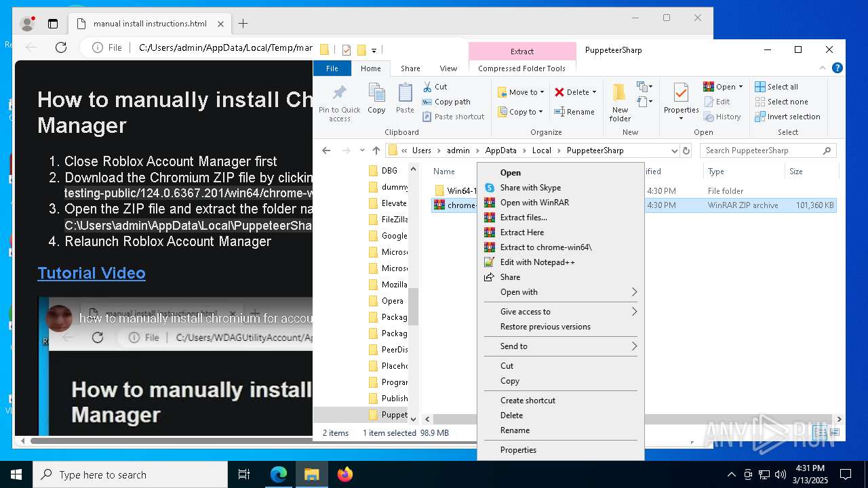Expand the Open with submenu
The height and width of the screenshot is (488, 868).
(x=561, y=292)
